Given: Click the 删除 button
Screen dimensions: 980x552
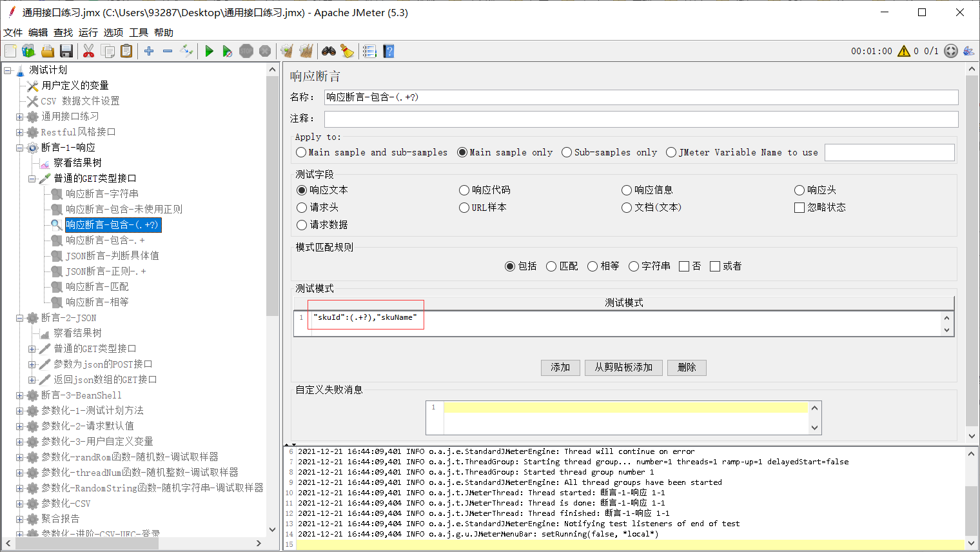Looking at the screenshot, I should (x=687, y=368).
